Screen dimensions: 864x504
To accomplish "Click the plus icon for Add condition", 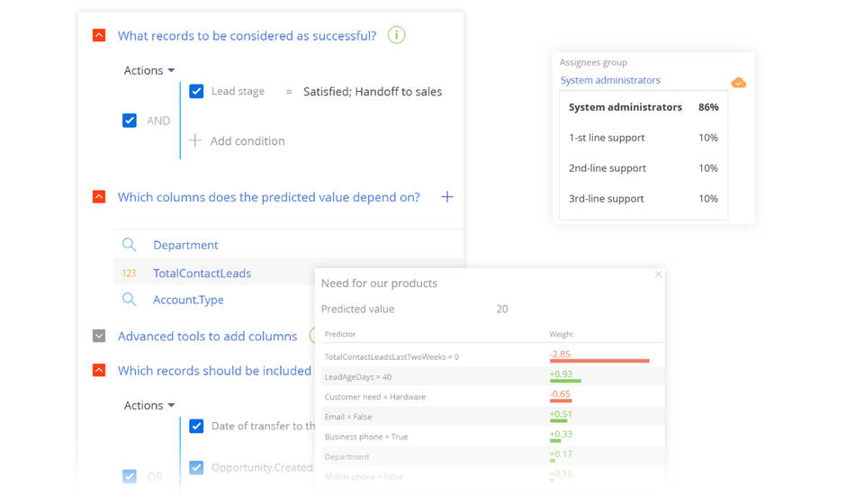I will (x=195, y=140).
